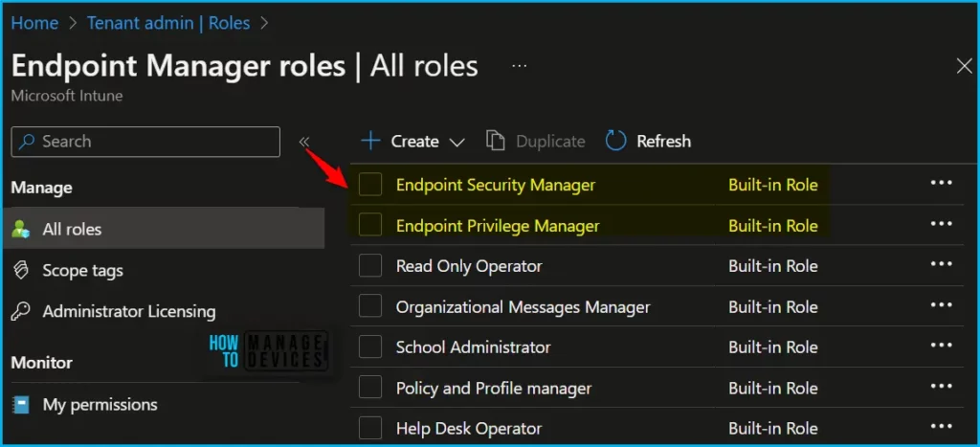The width and height of the screenshot is (980, 447).
Task: Check the Endpoint Privilege Manager checkbox
Action: click(x=370, y=225)
